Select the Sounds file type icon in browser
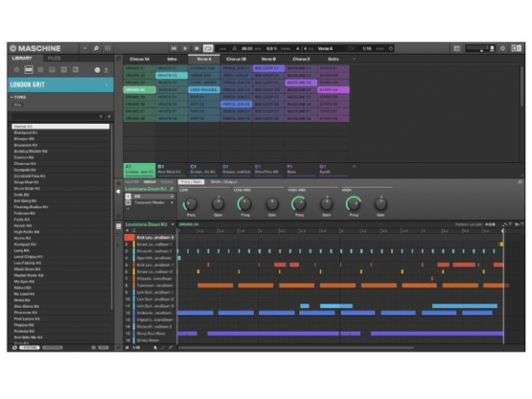 40,70
